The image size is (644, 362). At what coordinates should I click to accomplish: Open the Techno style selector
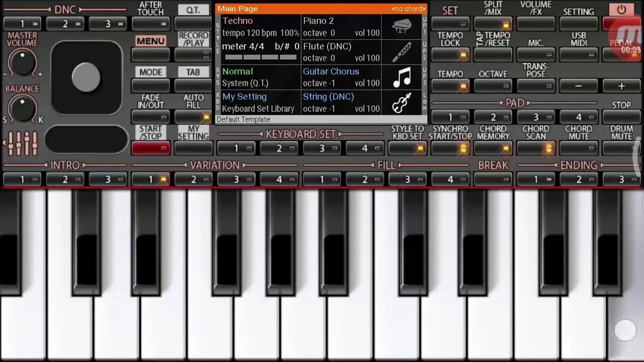click(x=261, y=27)
